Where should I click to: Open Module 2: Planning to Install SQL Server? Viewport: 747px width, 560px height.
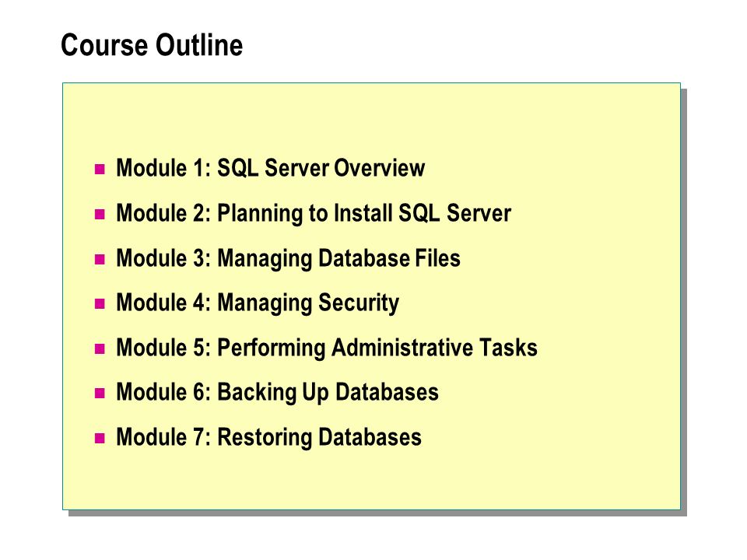coord(314,213)
